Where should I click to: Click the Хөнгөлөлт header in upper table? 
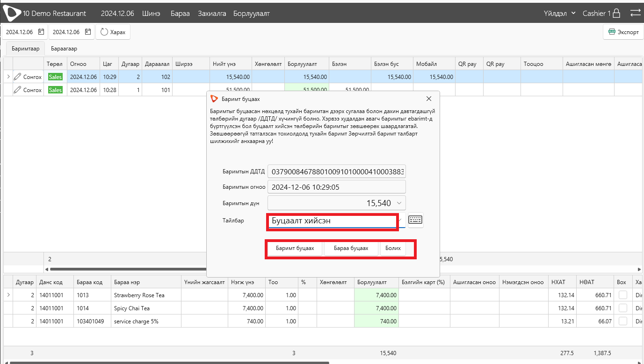click(x=268, y=64)
